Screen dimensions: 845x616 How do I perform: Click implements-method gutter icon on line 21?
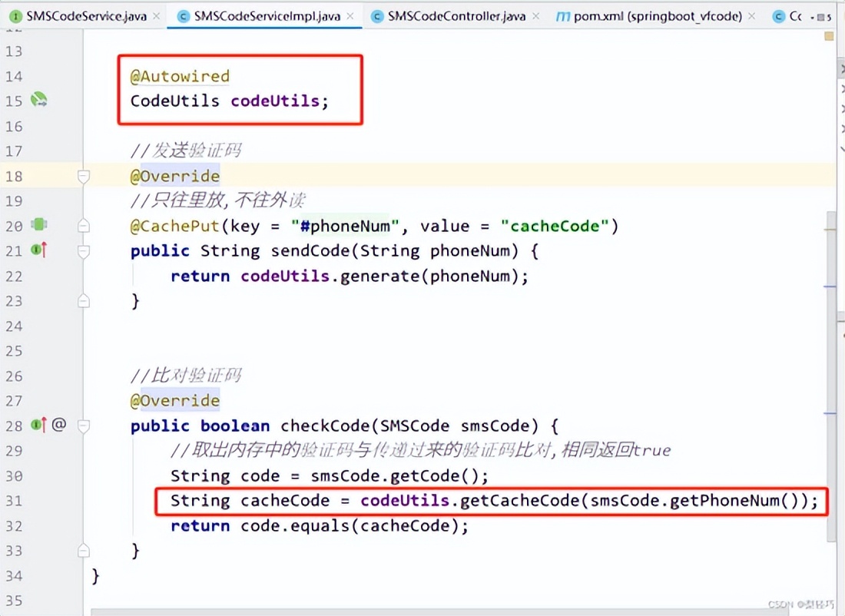[39, 250]
